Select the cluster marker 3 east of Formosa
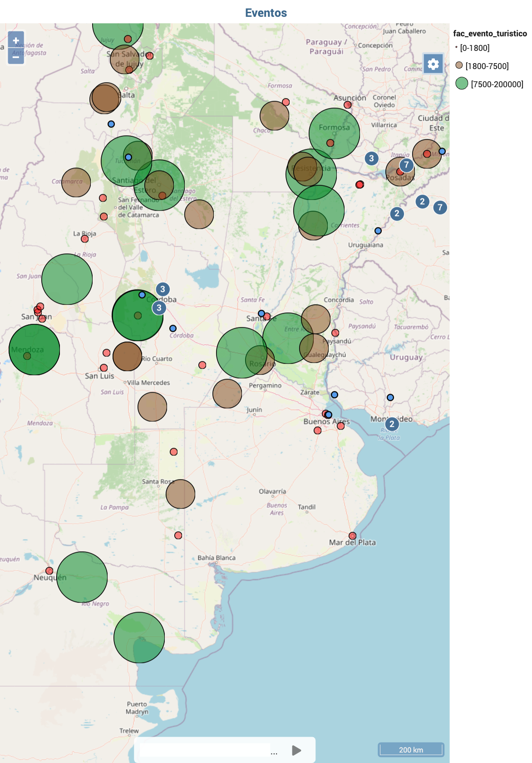This screenshot has width=532, height=763. point(371,159)
